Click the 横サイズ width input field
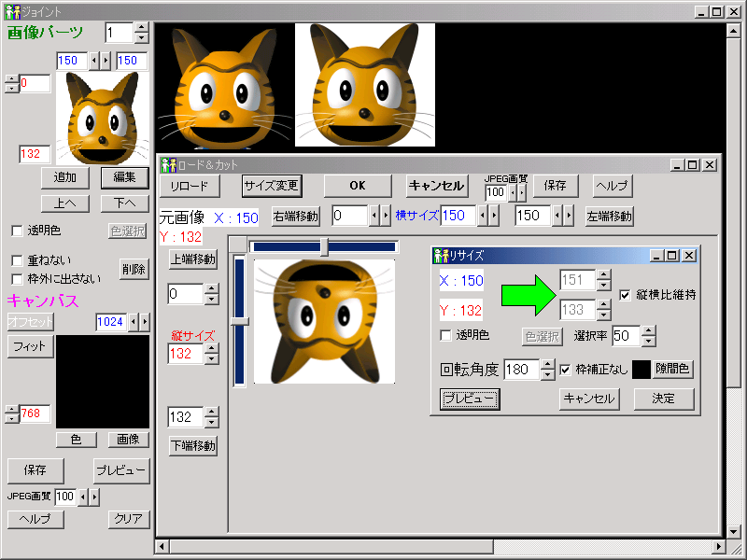Screen dimensions: 747x560 pos(458,216)
